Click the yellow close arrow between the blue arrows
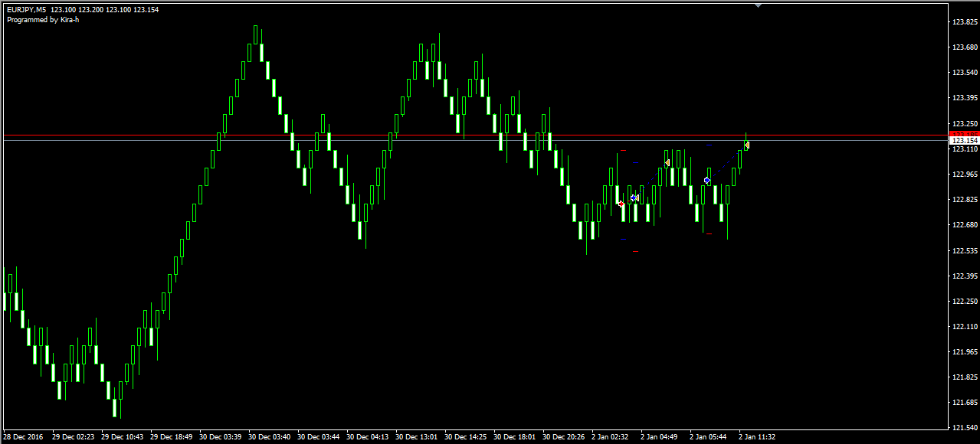 pos(667,163)
